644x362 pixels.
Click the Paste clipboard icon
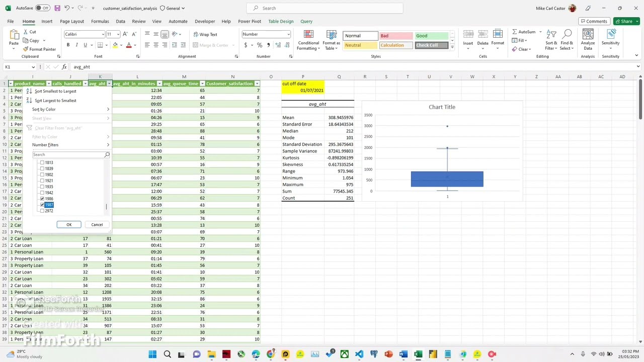point(14,34)
